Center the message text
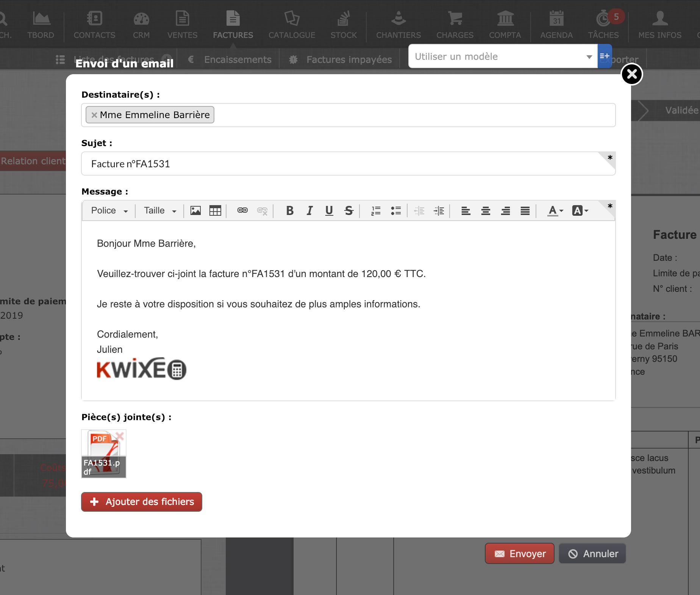This screenshot has height=595, width=700. coord(486,211)
